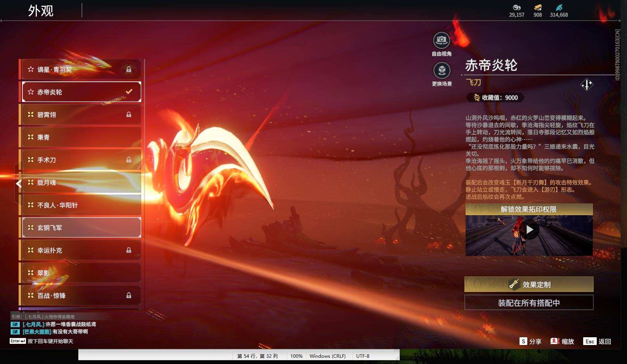Click the 飞刀 weapon type label
The width and height of the screenshot is (627, 364).
tap(473, 82)
